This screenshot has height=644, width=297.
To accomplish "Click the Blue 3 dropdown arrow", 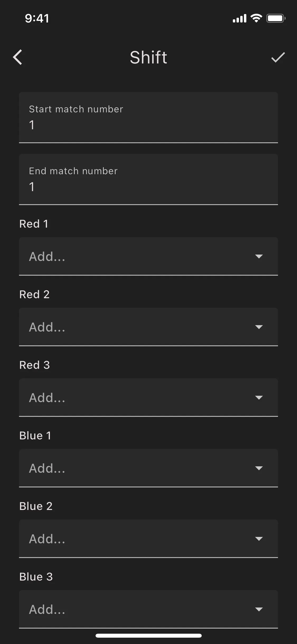I will point(259,609).
